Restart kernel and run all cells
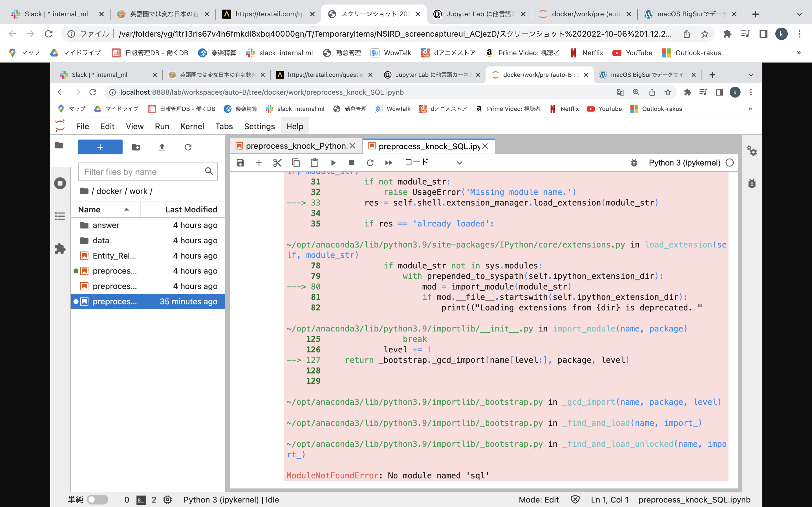The height and width of the screenshot is (507, 812). 389,163
